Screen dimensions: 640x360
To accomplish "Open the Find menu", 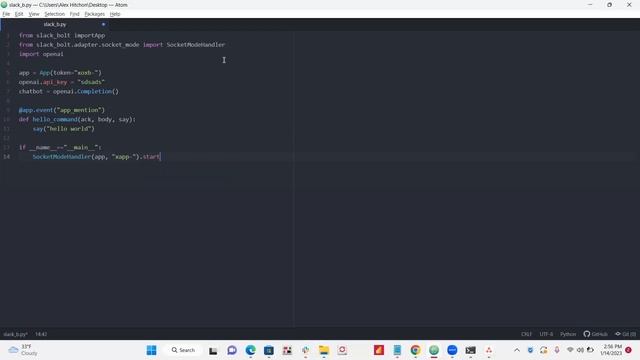I will click(x=74, y=14).
